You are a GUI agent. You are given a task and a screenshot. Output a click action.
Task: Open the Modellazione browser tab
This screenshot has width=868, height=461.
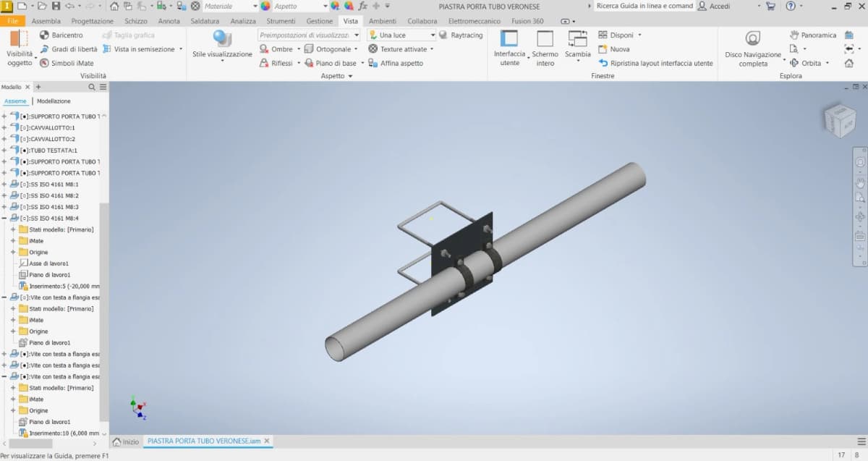54,101
